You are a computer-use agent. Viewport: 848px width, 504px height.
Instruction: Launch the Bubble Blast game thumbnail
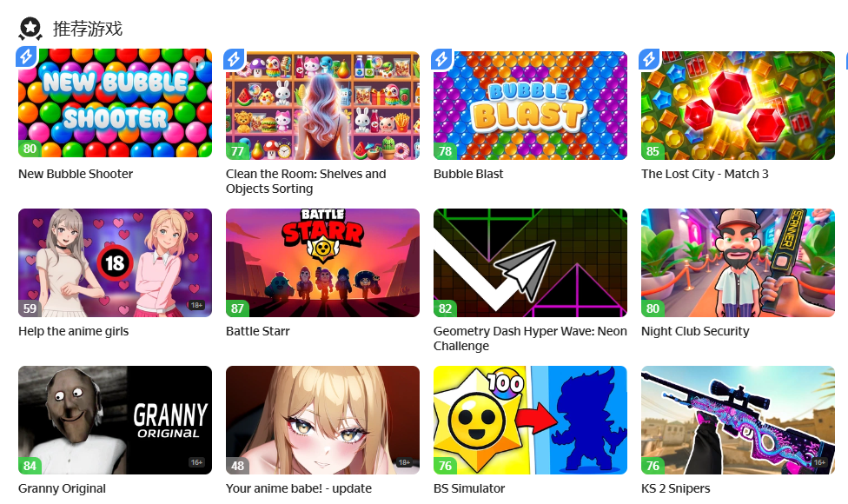click(531, 105)
